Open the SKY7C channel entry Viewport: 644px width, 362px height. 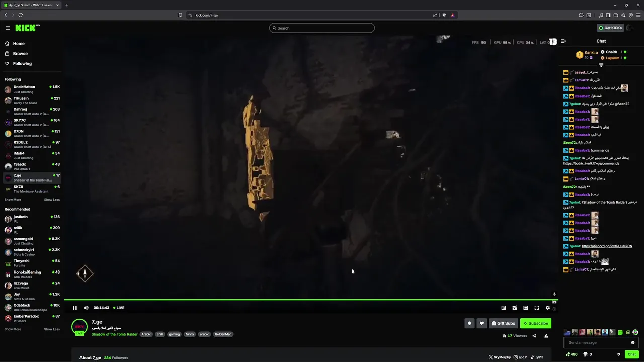32,122
